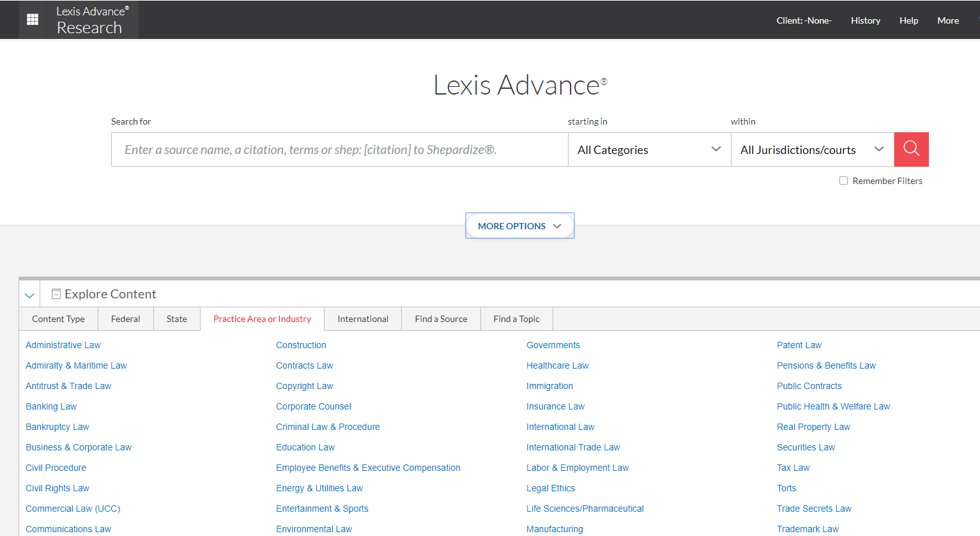Open the Communications Law link
The width and height of the screenshot is (980, 536).
(68, 529)
